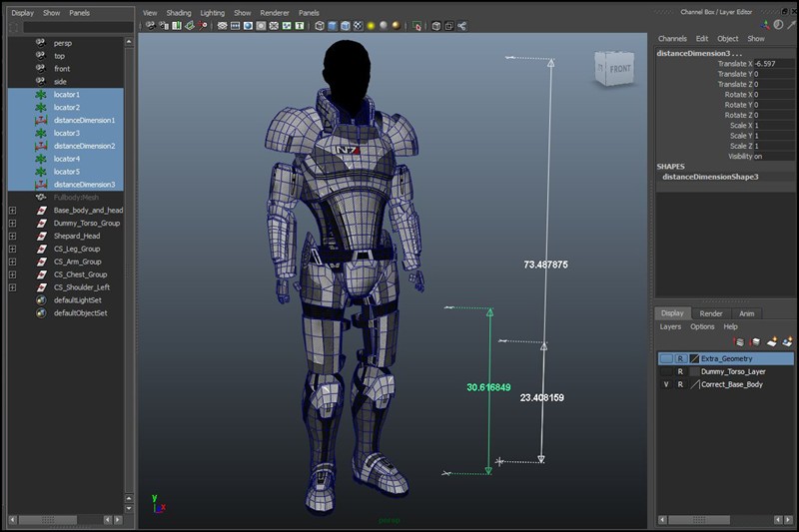This screenshot has width=799, height=532.
Task: Click create new empty layer icon
Action: click(772, 341)
